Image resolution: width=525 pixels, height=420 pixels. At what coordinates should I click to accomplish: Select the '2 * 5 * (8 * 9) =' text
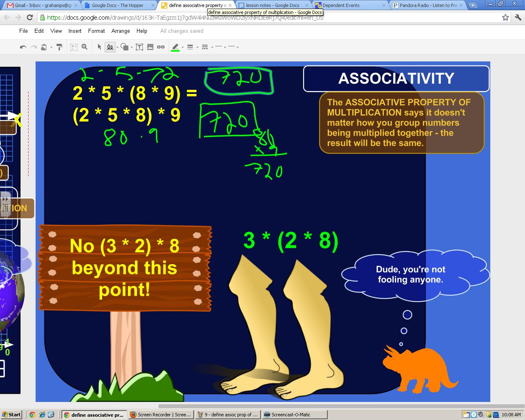coord(135,94)
